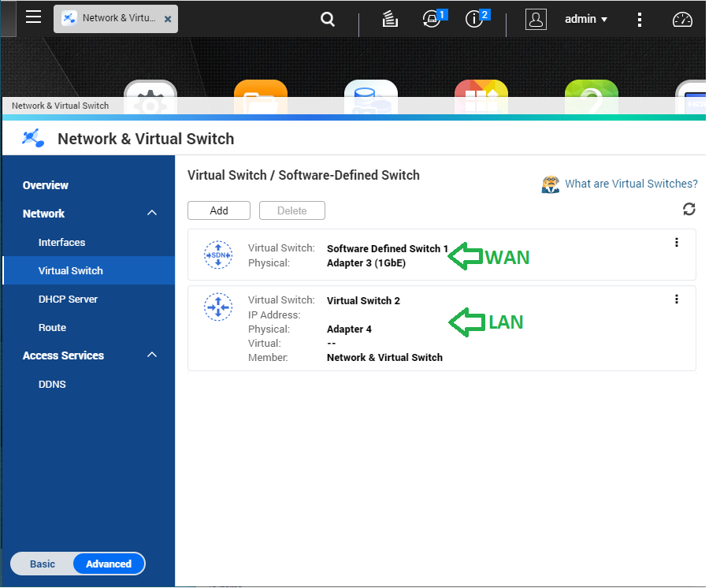Open Help Center green question desktop icon
The width and height of the screenshot is (709, 588).
(x=592, y=97)
